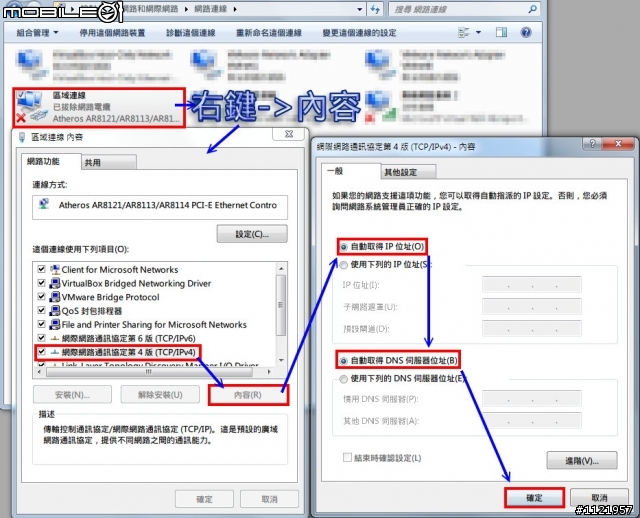This screenshot has width=640, height=518.
Task: Click the 設定(C)... button
Action: tap(252, 234)
